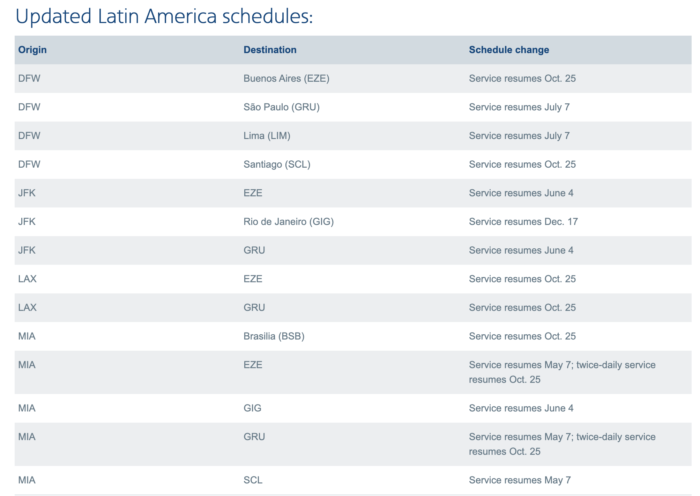
Task: Select the LAX to EZE destination cell
Action: point(253,279)
